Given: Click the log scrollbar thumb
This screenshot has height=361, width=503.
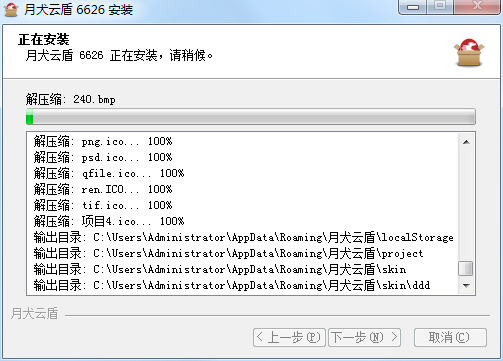Looking at the screenshot, I should (x=466, y=269).
